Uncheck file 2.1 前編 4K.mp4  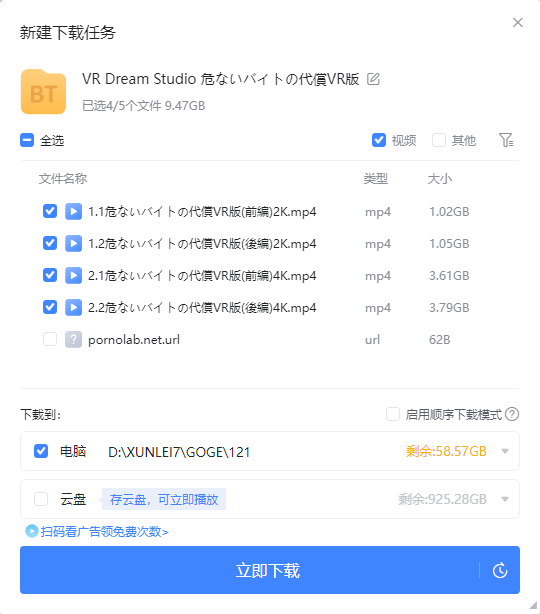[x=50, y=275]
